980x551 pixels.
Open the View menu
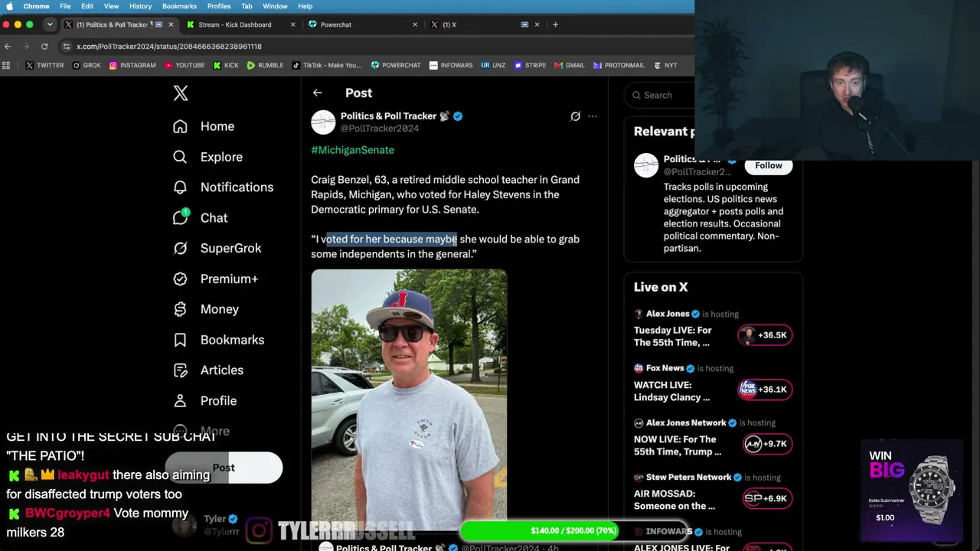click(111, 6)
